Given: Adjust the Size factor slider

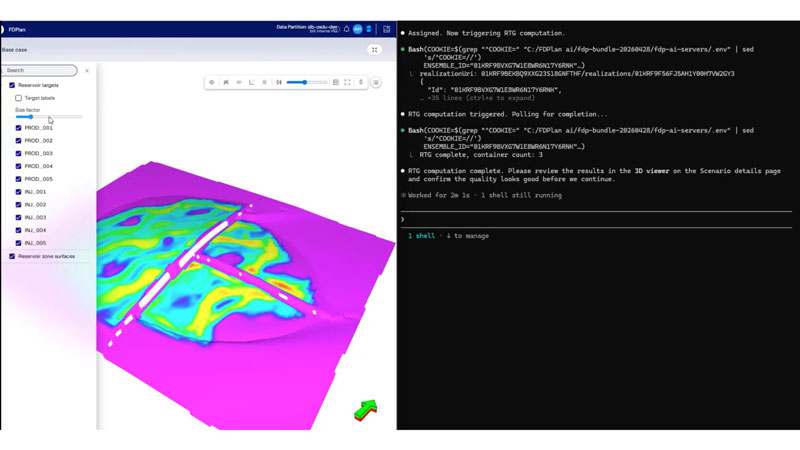Looking at the screenshot, I should point(48,117).
